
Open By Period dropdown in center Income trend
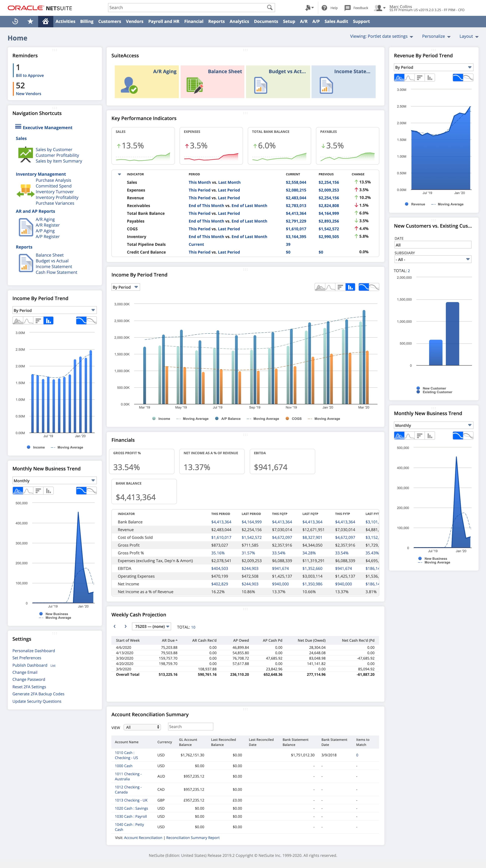(x=125, y=287)
